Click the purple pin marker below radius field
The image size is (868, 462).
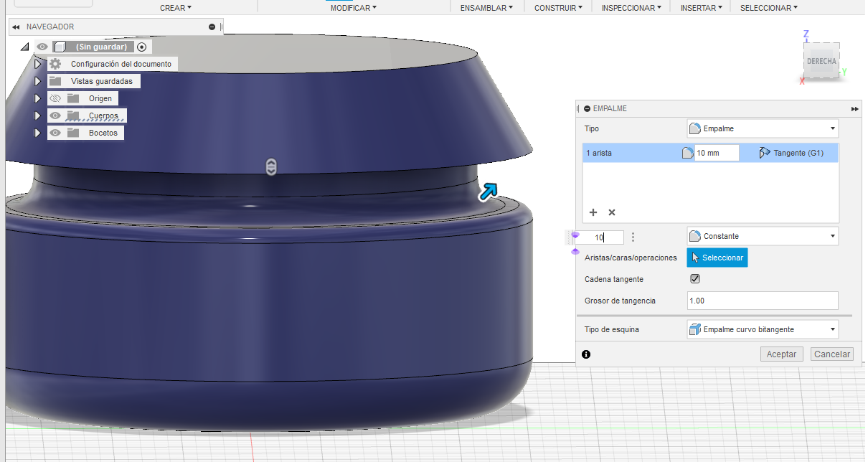click(575, 252)
